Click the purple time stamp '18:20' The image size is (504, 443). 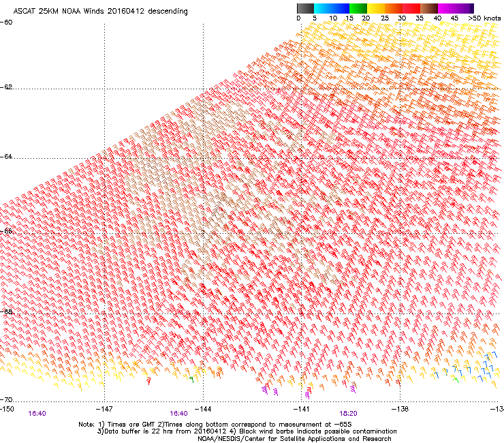click(x=349, y=414)
